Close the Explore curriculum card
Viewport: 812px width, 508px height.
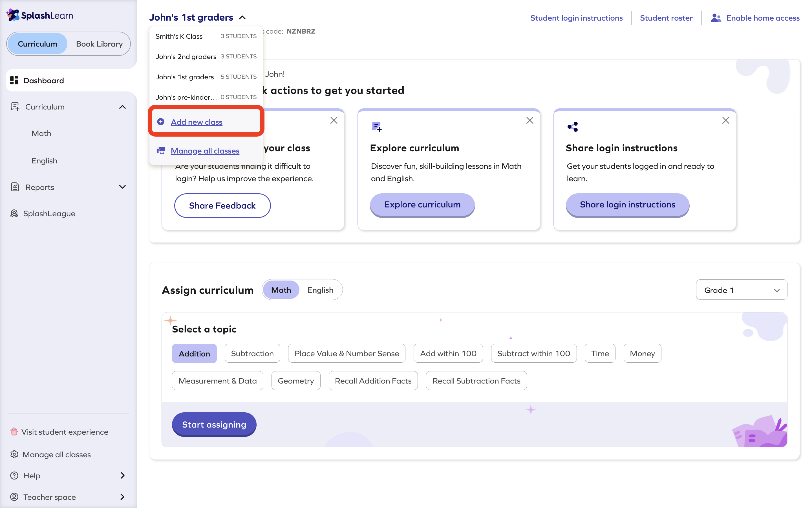coord(530,120)
